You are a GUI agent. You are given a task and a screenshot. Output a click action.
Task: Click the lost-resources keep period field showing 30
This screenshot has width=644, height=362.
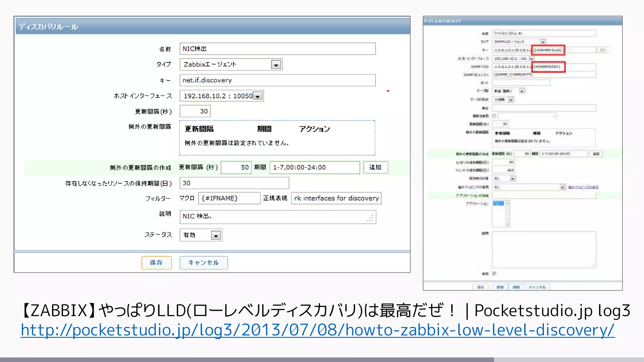pos(234,183)
